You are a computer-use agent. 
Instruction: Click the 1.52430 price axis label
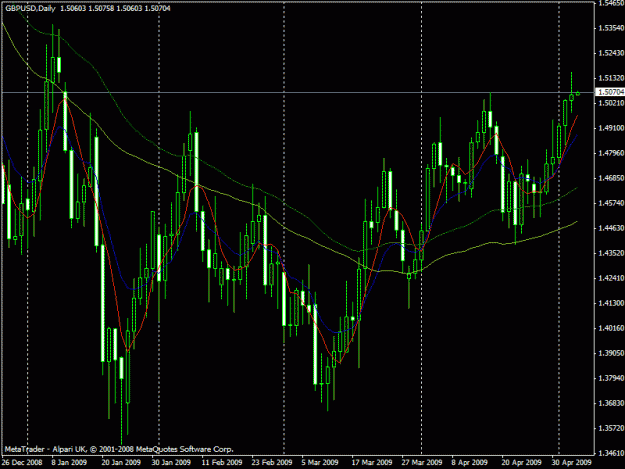tap(611, 53)
